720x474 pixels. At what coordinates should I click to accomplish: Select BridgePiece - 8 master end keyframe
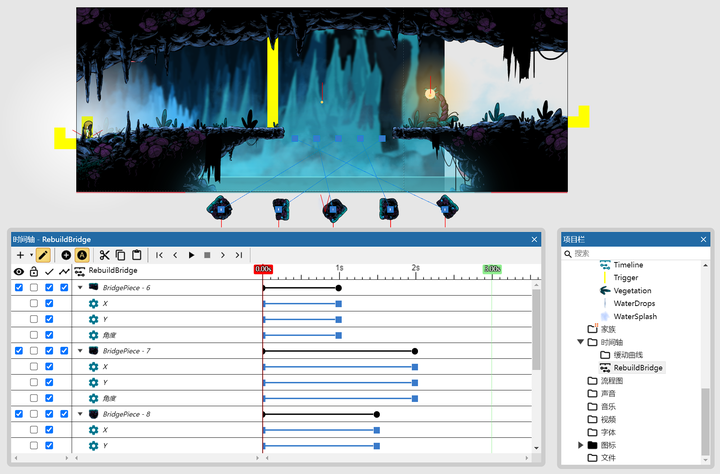377,414
